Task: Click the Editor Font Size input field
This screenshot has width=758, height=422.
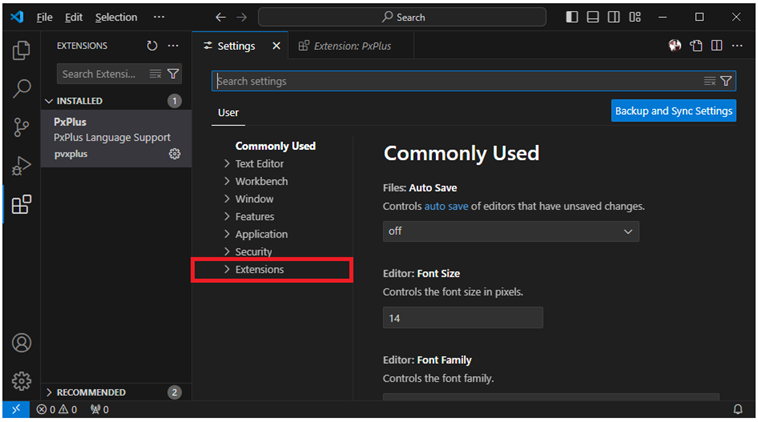Action: [463, 318]
